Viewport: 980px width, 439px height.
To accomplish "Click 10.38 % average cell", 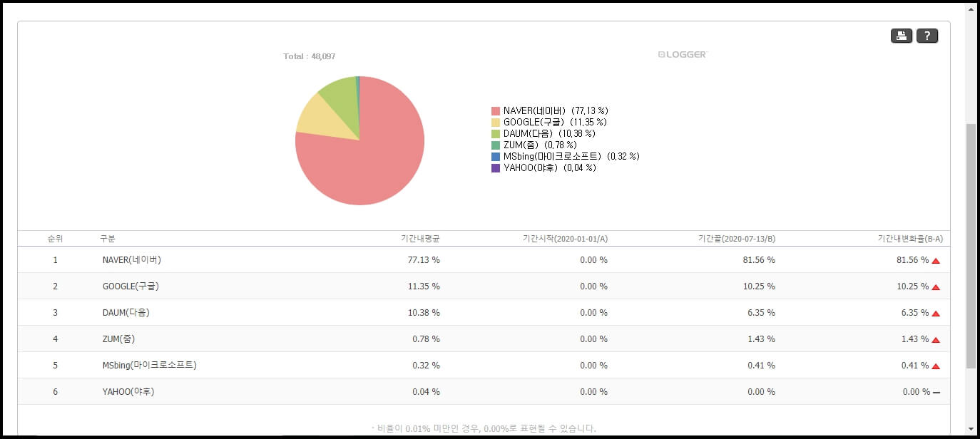I will 424,313.
